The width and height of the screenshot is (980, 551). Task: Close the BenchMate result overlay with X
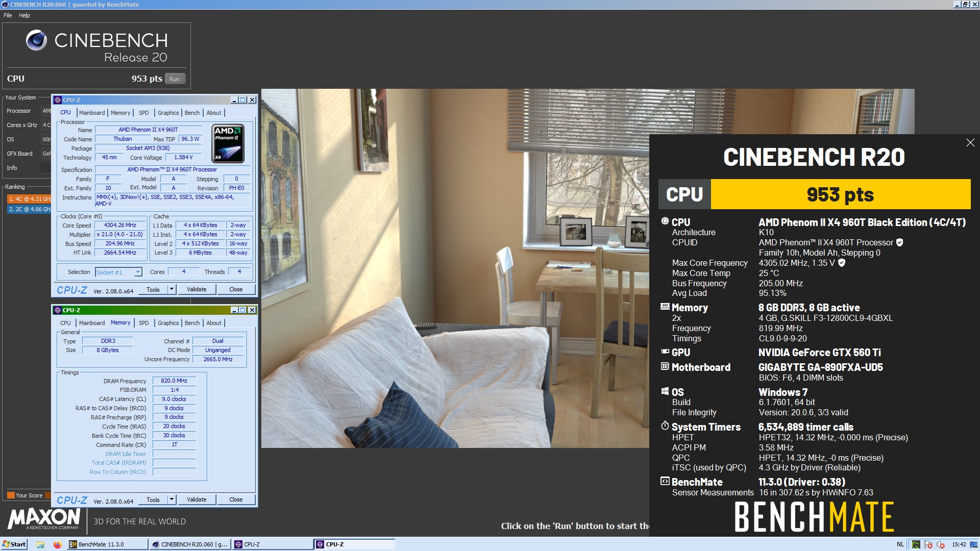pyautogui.click(x=970, y=143)
